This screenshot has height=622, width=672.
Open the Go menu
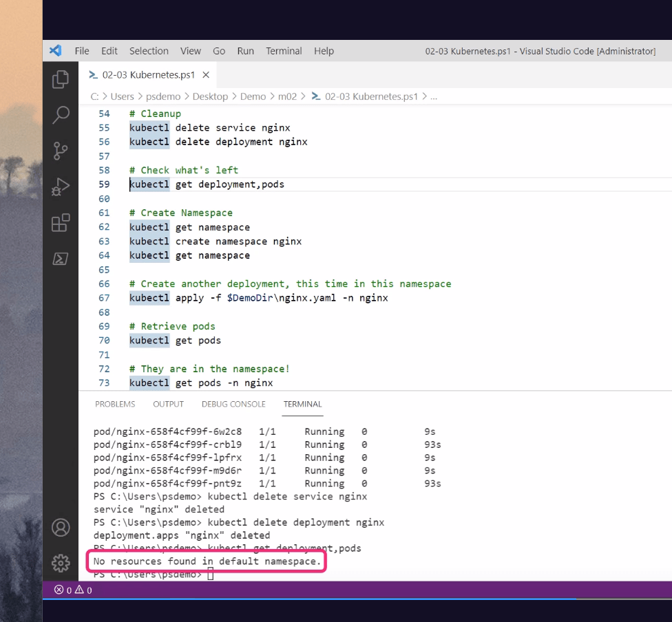[219, 51]
